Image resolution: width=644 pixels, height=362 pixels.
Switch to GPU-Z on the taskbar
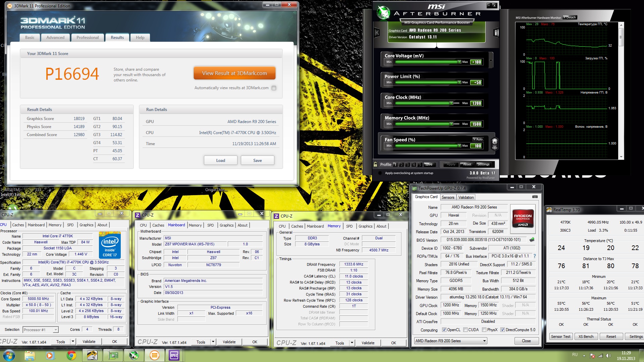click(x=113, y=355)
